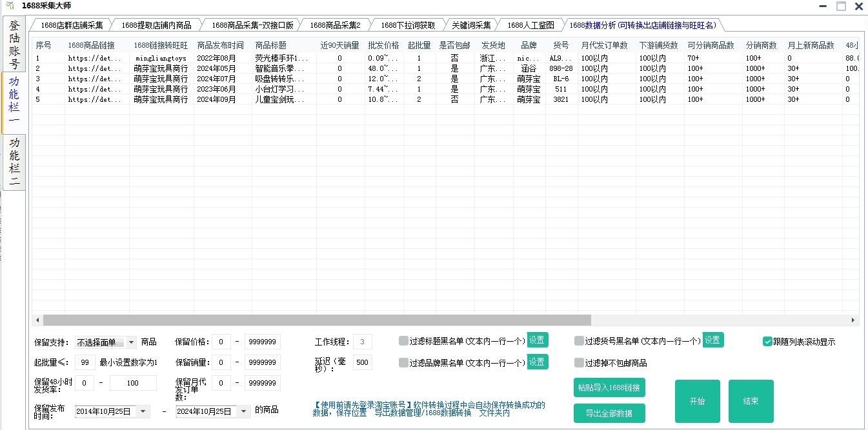
Task: Open the 不选择面单 dropdown
Action: click(106, 342)
